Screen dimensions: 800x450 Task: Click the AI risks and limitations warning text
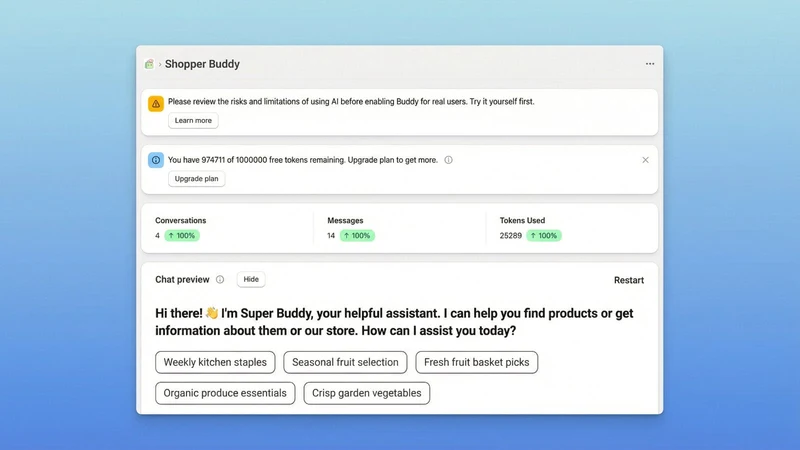click(x=351, y=102)
